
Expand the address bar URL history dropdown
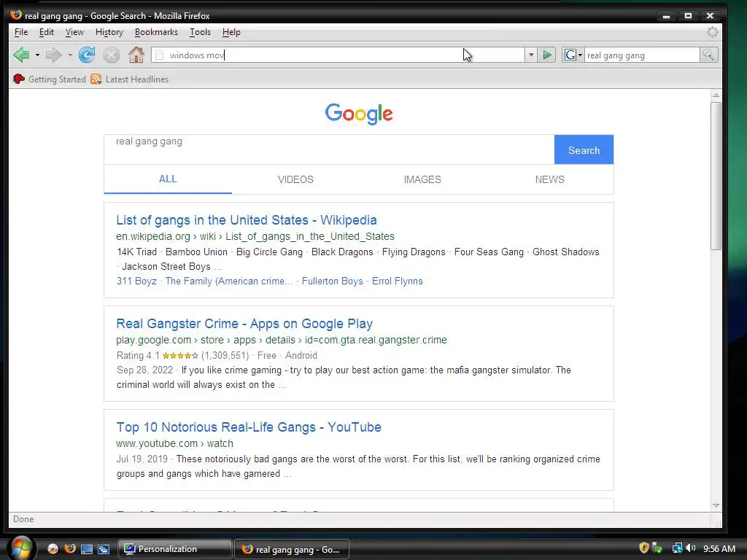[531, 55]
